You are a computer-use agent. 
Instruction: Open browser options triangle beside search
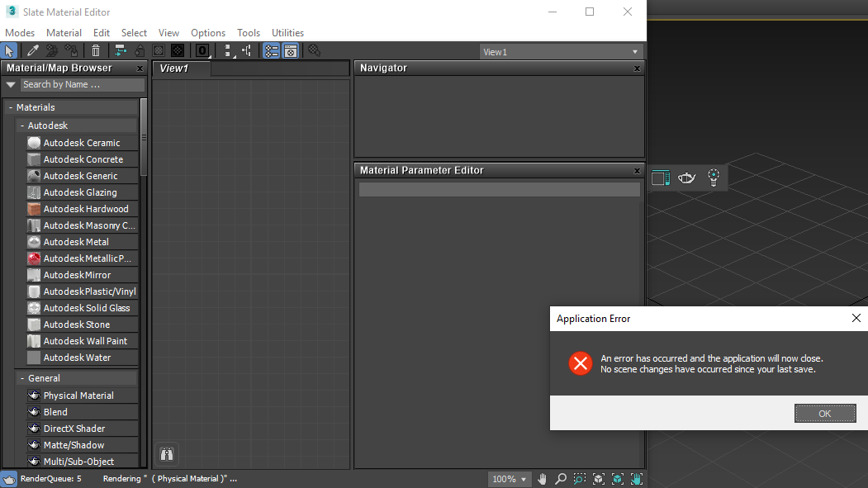pos(11,85)
